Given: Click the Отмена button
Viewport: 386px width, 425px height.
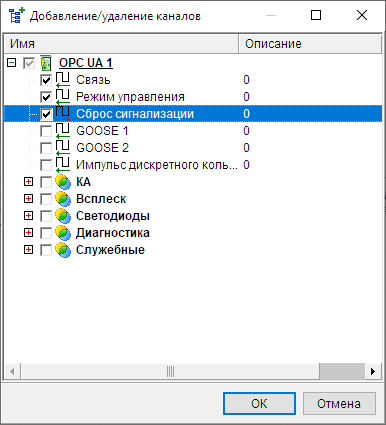Looking at the screenshot, I should click(x=339, y=404).
